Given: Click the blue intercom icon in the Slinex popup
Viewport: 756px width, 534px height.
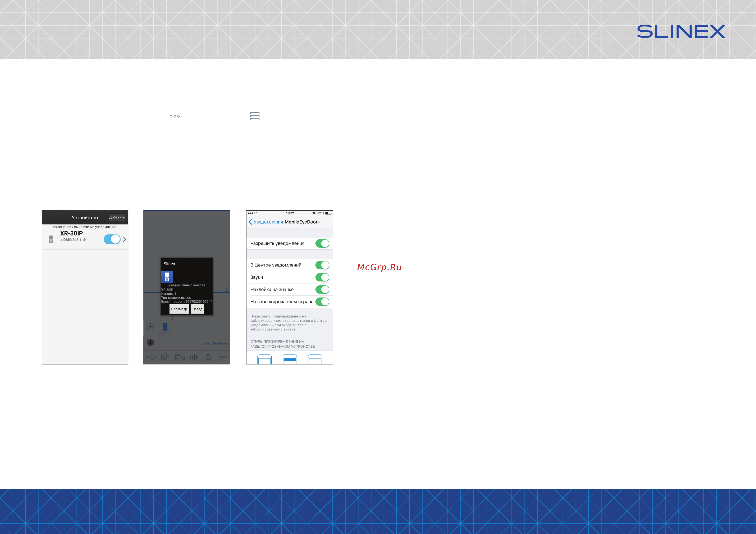Looking at the screenshot, I should pyautogui.click(x=167, y=277).
